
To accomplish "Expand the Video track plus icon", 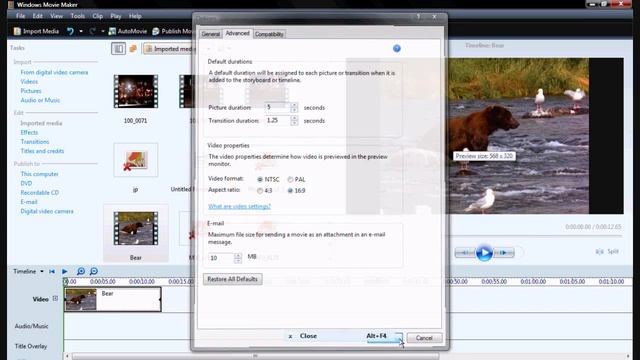I will click(55, 299).
